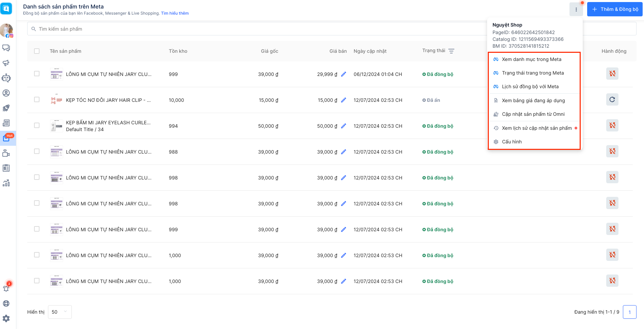The image size is (644, 329).
Task: Select the KẸP BẤM MI JARY EYELASH checkbox
Action: (x=37, y=125)
